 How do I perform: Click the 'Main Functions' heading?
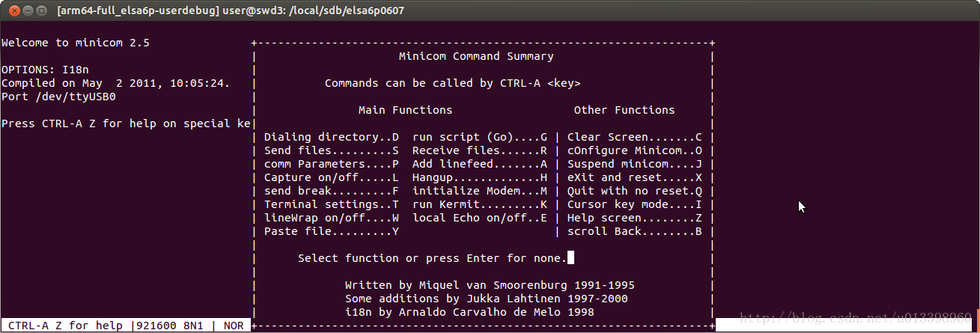point(406,110)
